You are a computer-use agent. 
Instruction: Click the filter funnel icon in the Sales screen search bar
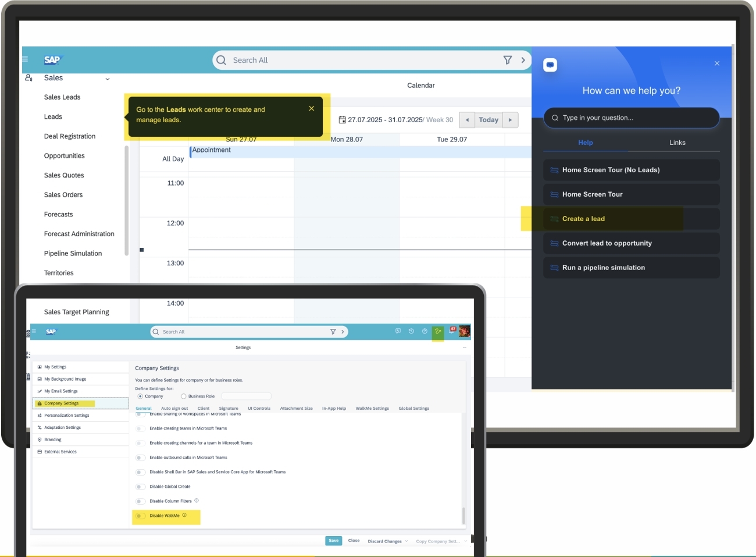(508, 60)
